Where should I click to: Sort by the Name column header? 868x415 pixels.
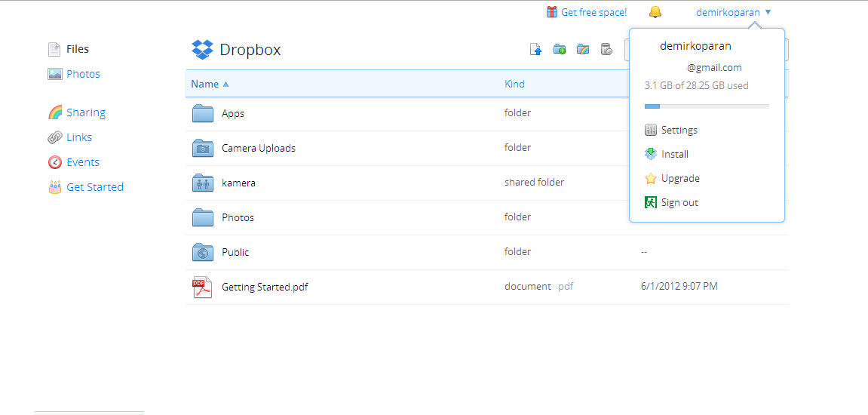pos(205,85)
